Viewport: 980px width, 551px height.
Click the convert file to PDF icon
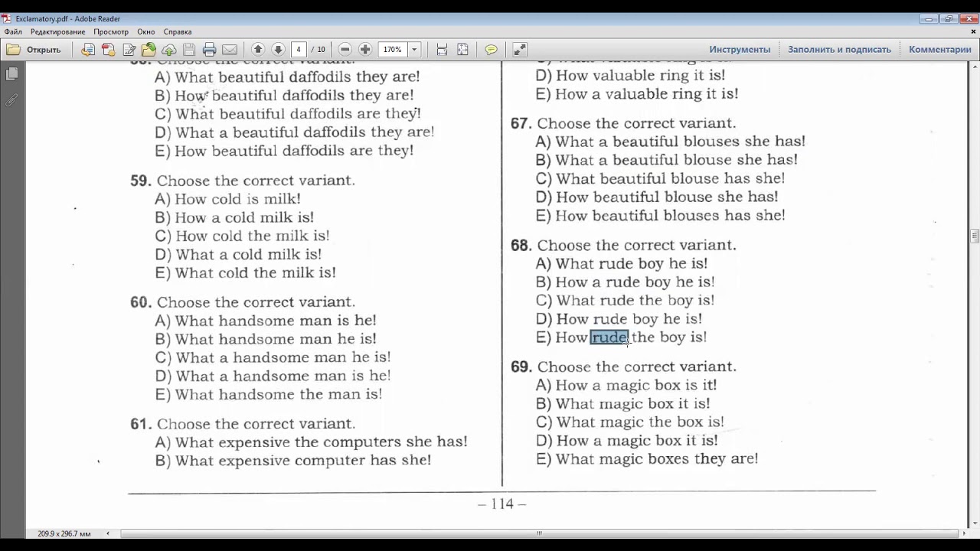(88, 50)
